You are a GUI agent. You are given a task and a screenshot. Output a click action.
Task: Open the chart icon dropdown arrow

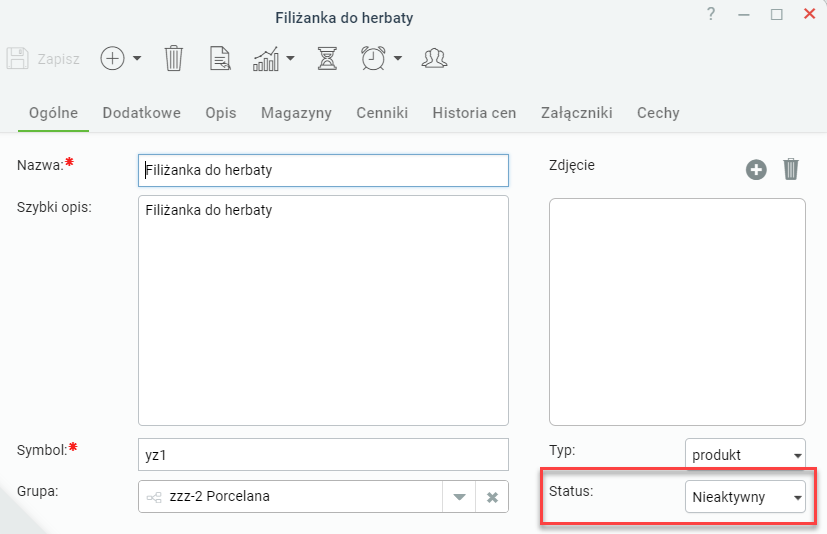tap(290, 58)
